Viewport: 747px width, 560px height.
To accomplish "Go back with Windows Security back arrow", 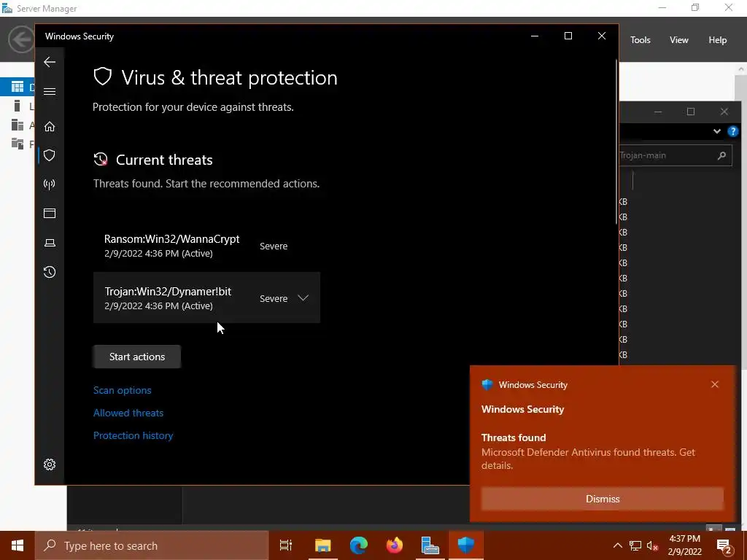I will click(50, 62).
